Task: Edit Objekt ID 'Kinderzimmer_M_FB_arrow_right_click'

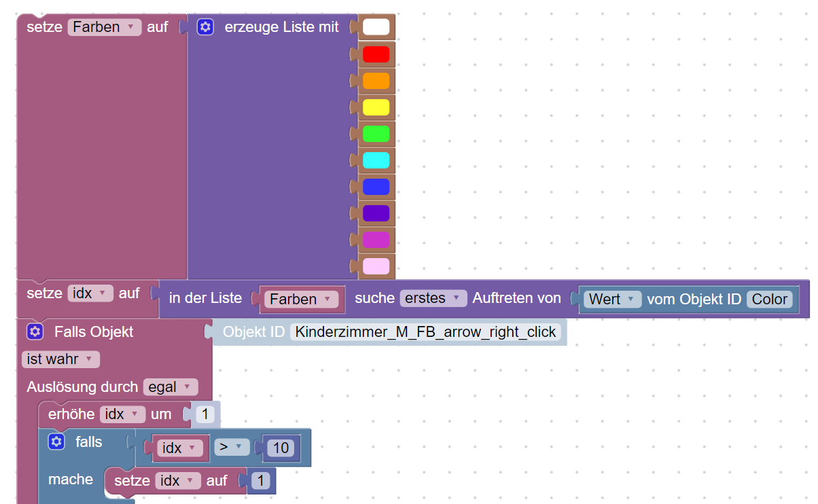Action: click(425, 332)
